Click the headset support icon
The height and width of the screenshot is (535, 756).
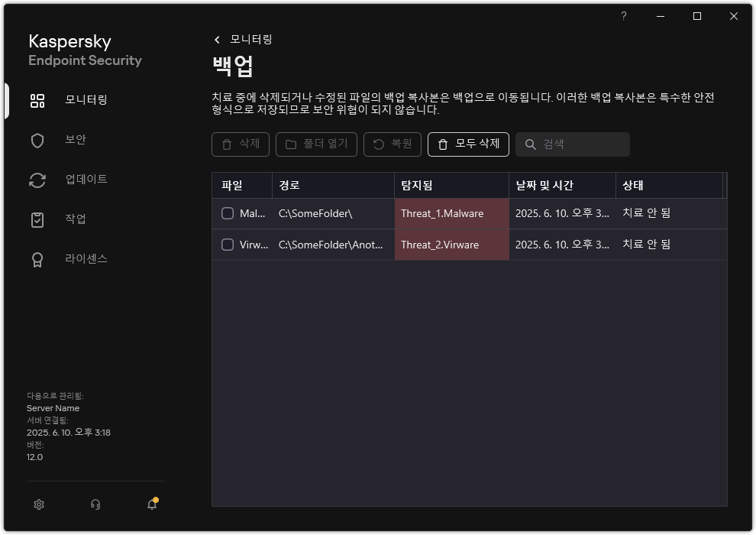coord(95,504)
